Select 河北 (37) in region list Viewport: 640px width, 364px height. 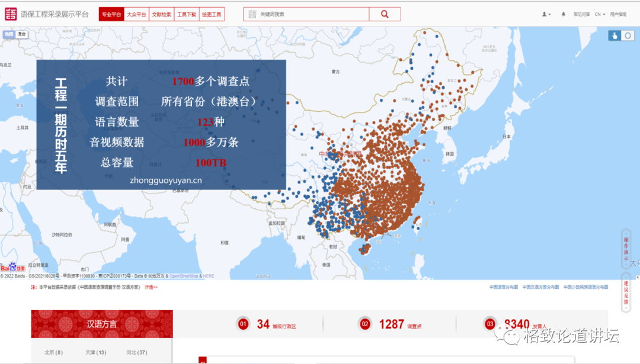coord(136,352)
